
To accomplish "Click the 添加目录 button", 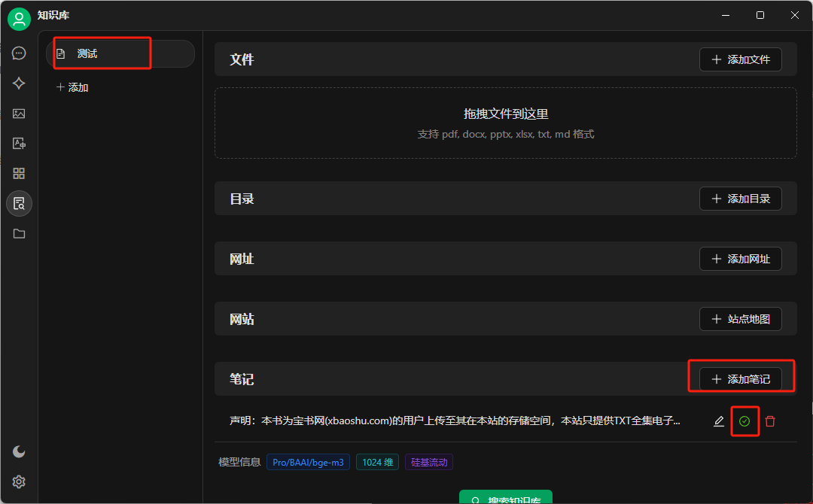I will [740, 199].
